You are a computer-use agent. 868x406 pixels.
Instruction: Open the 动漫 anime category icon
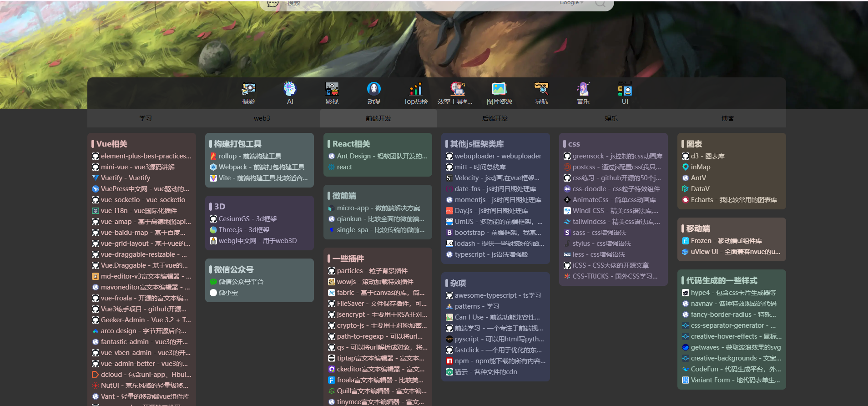[x=374, y=89]
